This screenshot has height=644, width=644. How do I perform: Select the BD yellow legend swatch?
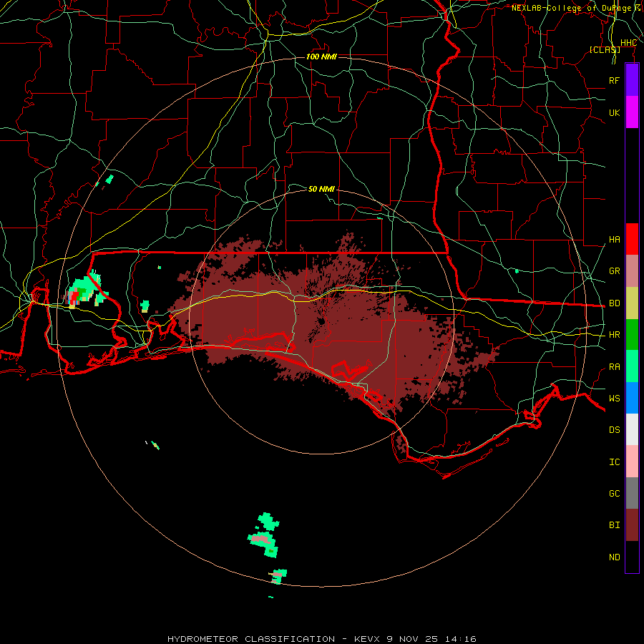point(632,303)
